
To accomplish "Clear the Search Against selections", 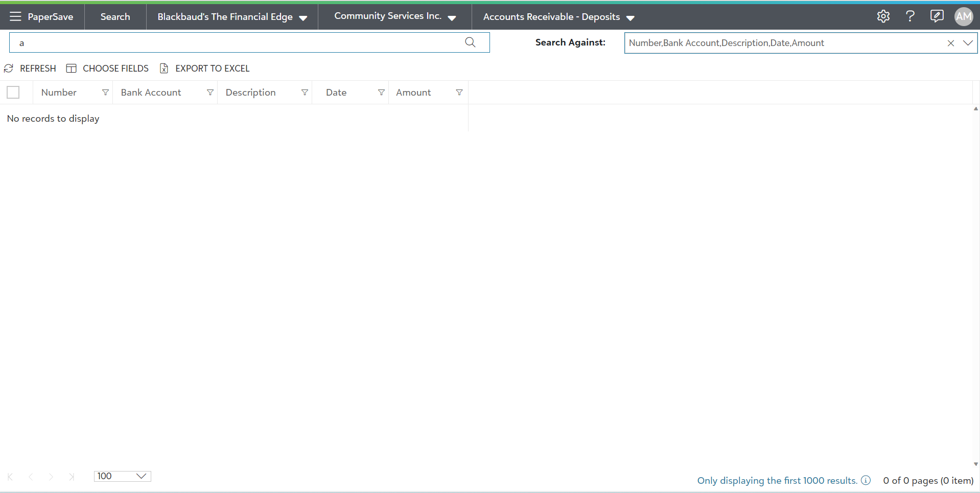I will click(950, 43).
